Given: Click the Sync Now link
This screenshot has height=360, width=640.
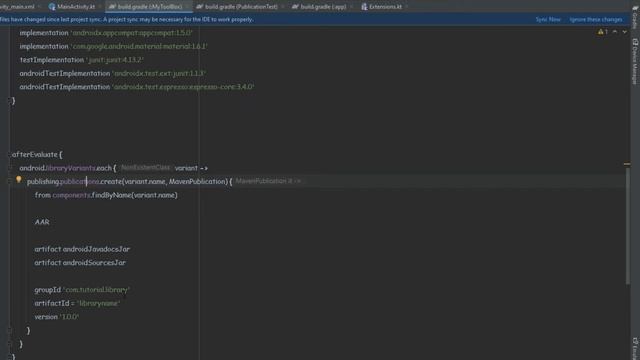Looking at the screenshot, I should coord(548,19).
